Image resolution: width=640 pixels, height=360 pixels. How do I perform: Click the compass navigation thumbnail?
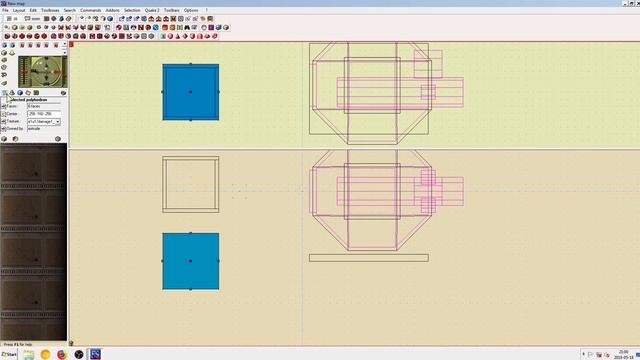point(42,72)
